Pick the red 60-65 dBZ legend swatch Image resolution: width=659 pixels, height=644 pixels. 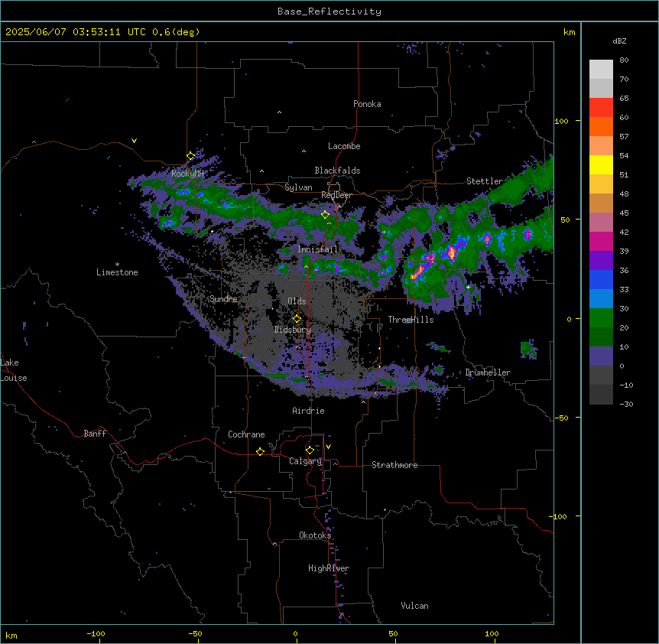coord(601,108)
